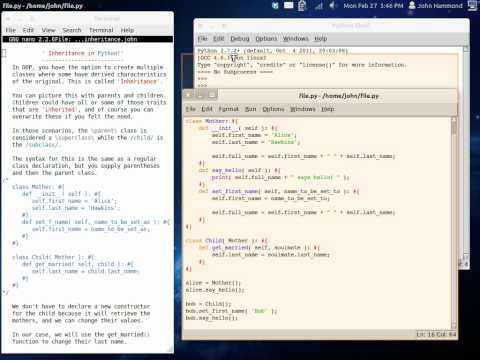Open Edit menu in the terminal window
This screenshot has width=480, height=360.
pyautogui.click(x=28, y=30)
